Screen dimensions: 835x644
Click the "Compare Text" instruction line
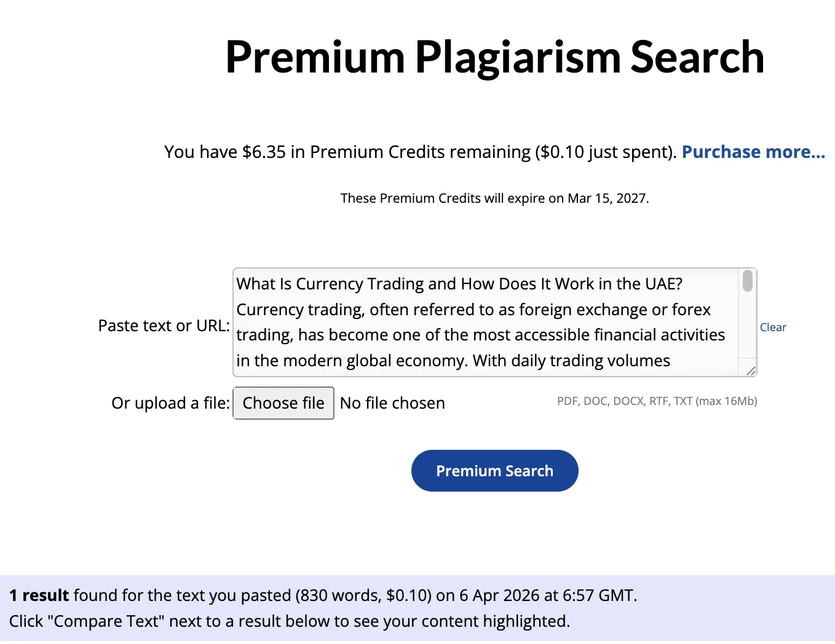coord(290,621)
